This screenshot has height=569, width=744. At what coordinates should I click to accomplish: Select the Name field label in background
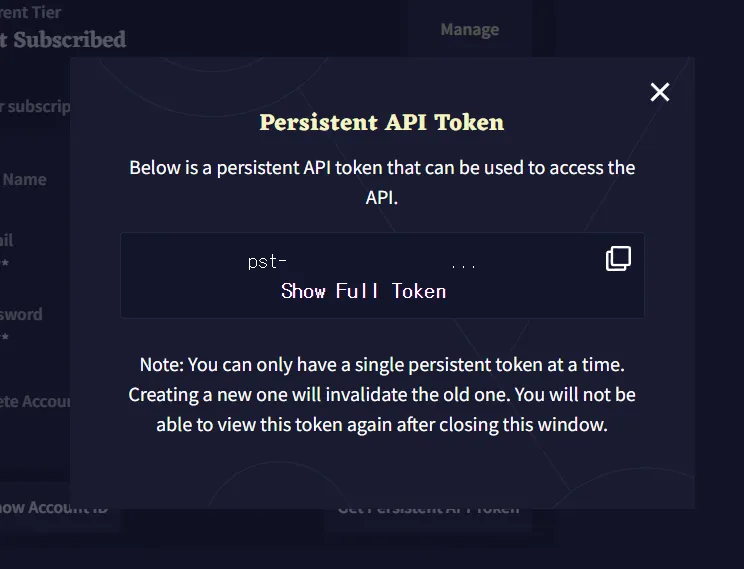coord(24,179)
